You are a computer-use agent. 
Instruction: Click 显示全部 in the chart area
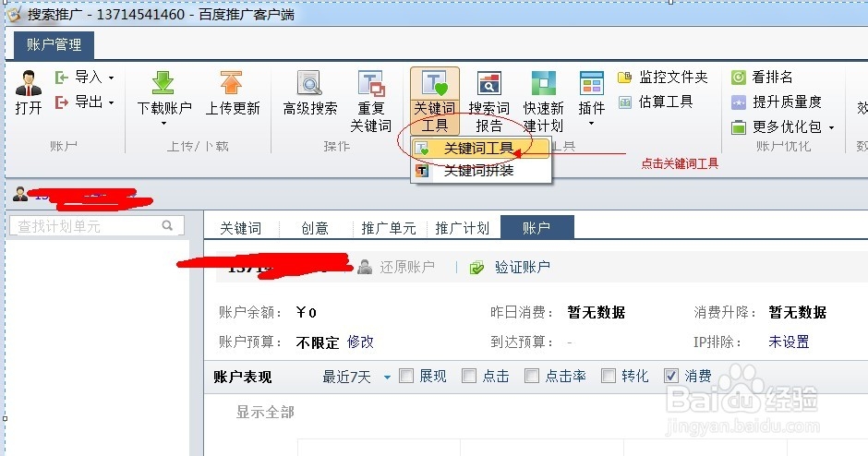265,413
